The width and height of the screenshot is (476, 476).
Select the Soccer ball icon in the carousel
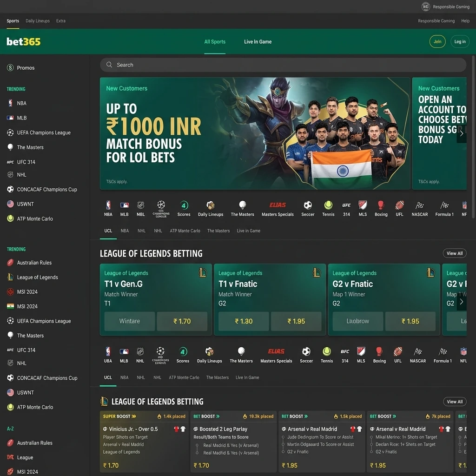point(306,355)
